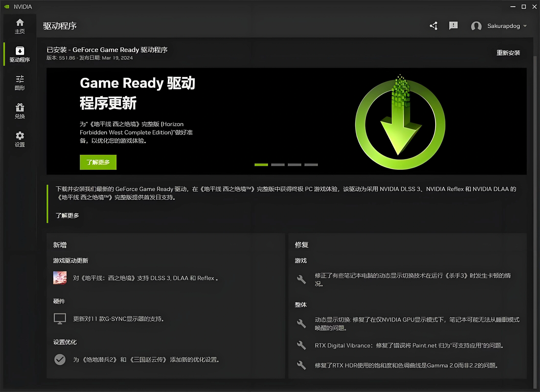Open the 设置 gear icon
Screen dimensions: 540x392
[20, 135]
